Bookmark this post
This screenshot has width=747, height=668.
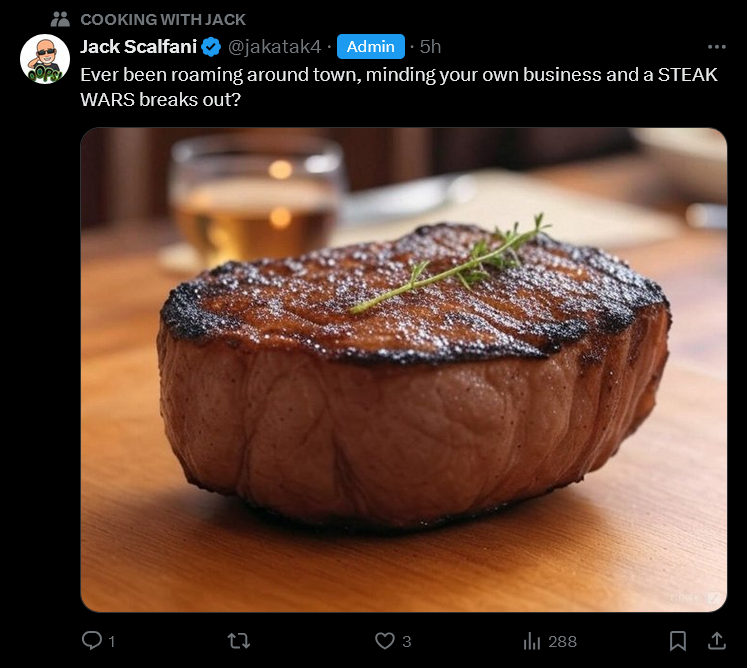point(677,641)
